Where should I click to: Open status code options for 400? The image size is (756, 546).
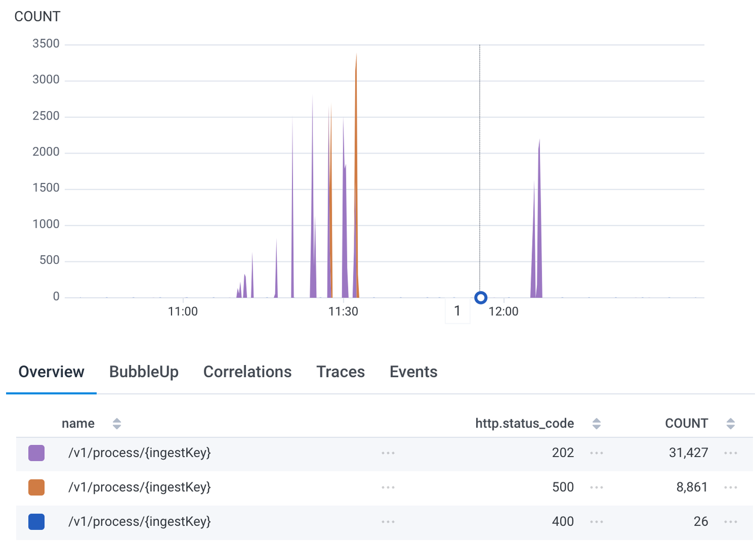tap(597, 522)
